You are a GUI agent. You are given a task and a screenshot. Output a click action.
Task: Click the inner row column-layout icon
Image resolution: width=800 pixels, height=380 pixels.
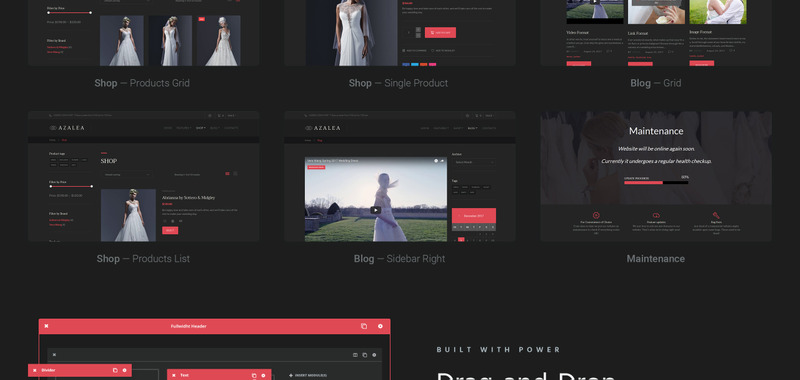[355, 355]
